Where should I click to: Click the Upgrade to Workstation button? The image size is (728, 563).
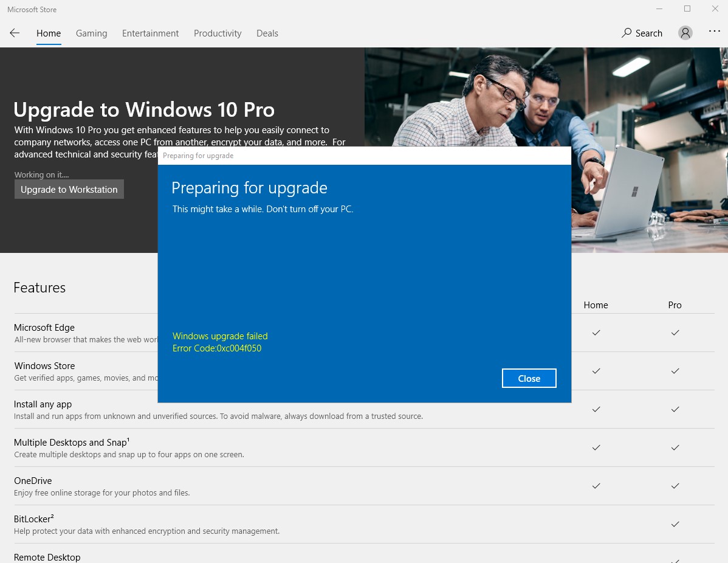69,189
